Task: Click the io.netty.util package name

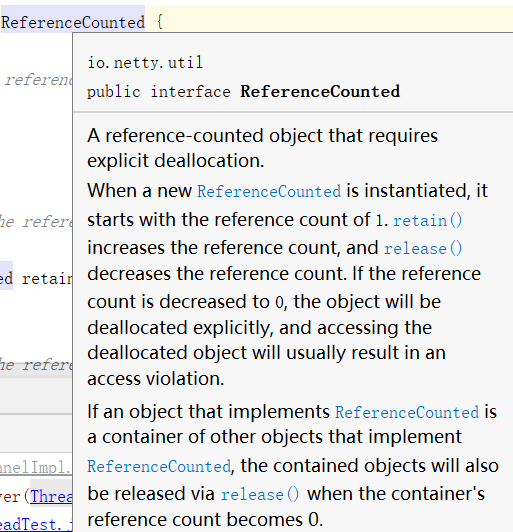Action: point(145,63)
